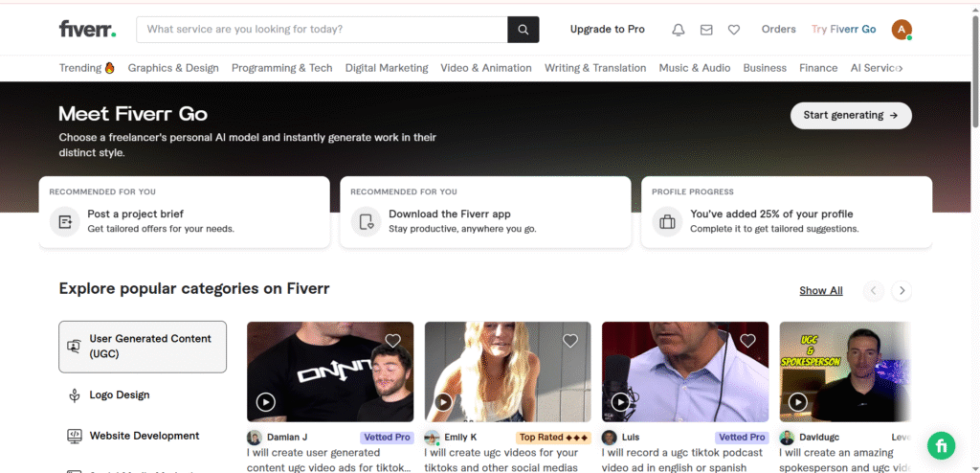
Task: Open saved lists heart icon
Action: (734, 30)
